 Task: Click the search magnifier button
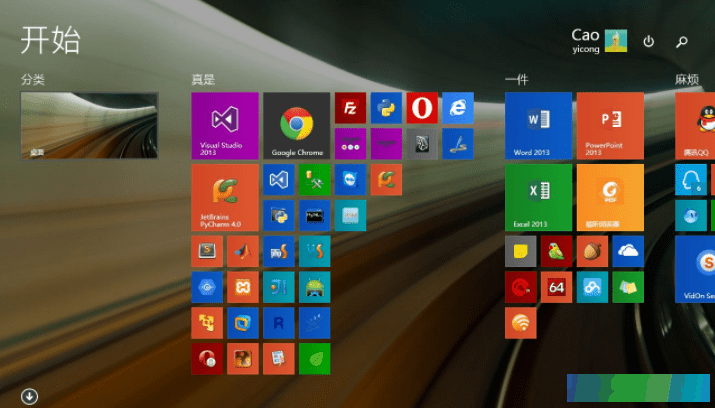tap(682, 41)
